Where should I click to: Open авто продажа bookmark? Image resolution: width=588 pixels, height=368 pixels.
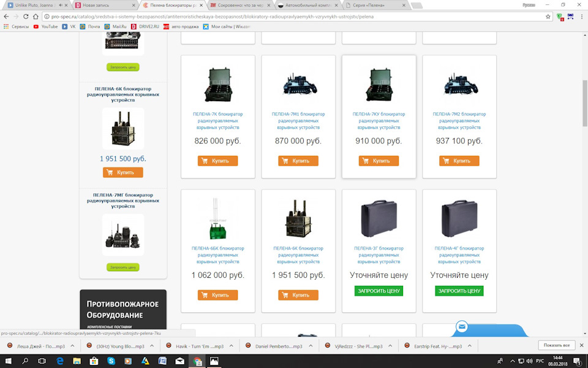181,26
